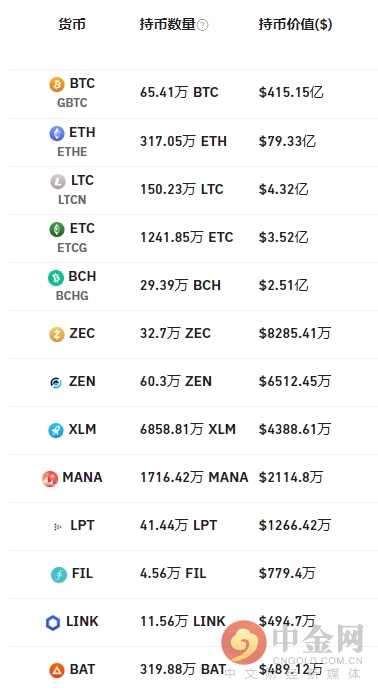Select the 货币 column header
This screenshot has width=378, height=692.
click(x=71, y=24)
